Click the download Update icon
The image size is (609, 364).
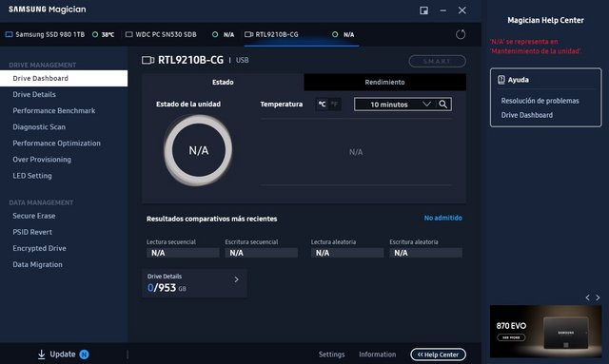(41, 354)
